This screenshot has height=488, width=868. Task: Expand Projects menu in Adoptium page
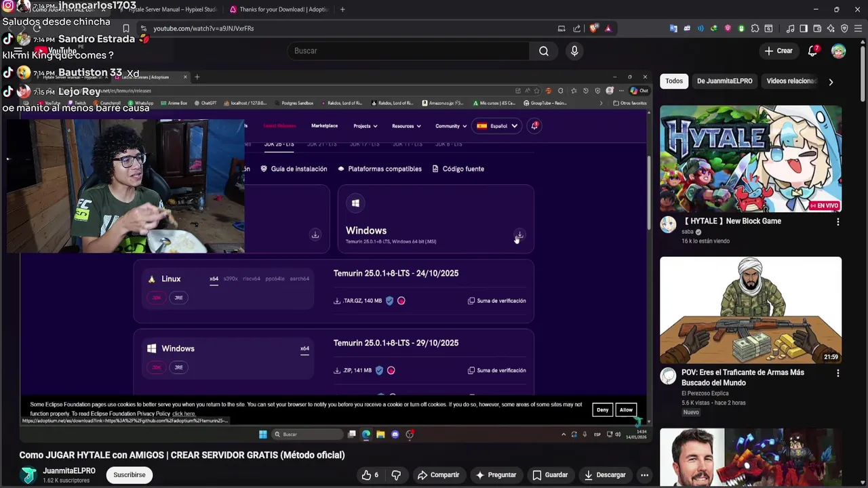point(365,126)
